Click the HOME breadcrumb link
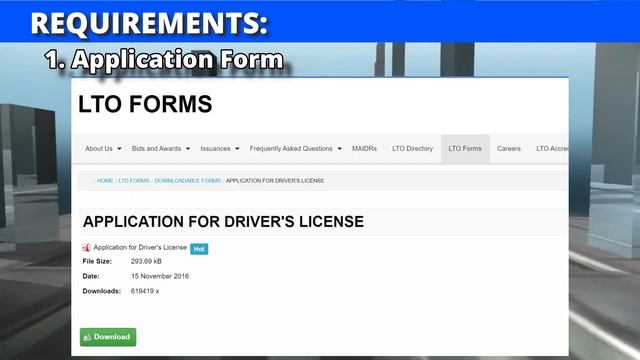 [105, 180]
